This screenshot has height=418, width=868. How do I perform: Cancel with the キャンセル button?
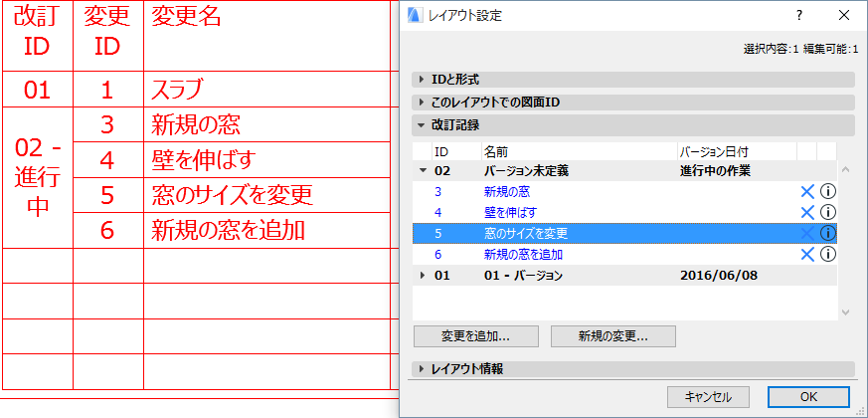708,397
